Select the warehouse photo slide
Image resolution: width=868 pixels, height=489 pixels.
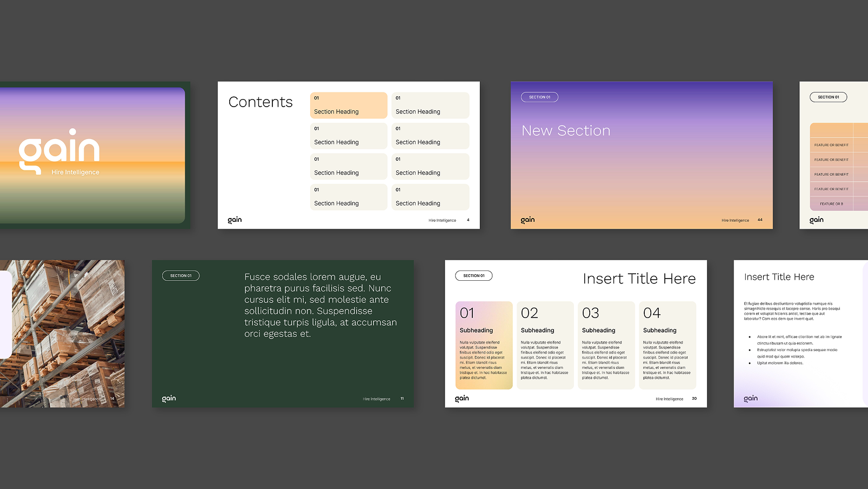click(x=62, y=334)
